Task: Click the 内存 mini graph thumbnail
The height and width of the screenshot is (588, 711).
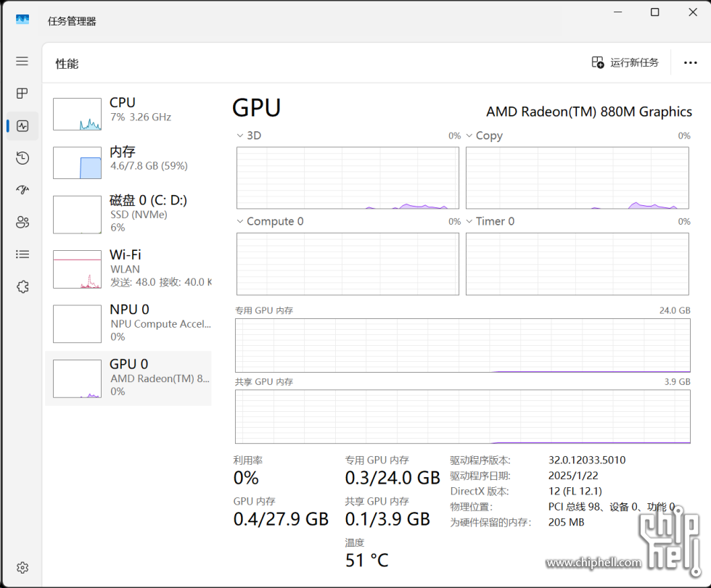Action: click(77, 162)
